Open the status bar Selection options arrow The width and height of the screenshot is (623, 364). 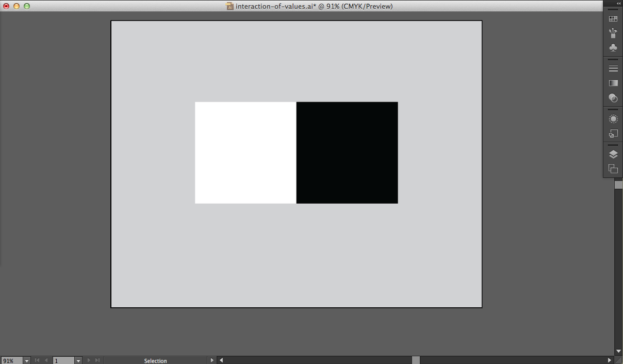point(212,360)
